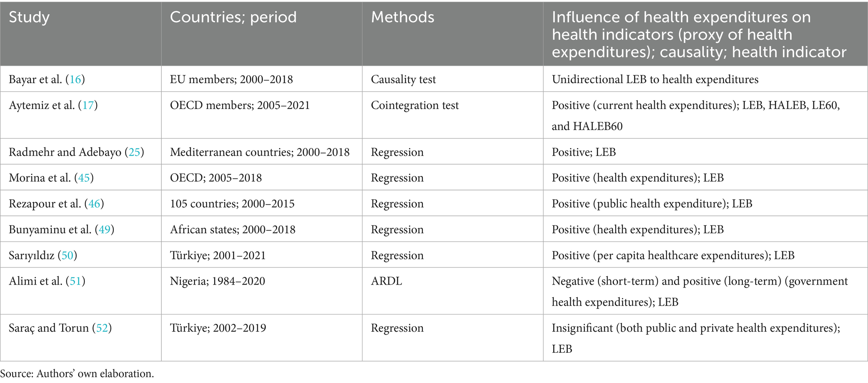Viewport: 868px width, 383px height.
Task: Follow citation 52 for Saraç and Torun
Action: pos(102,328)
